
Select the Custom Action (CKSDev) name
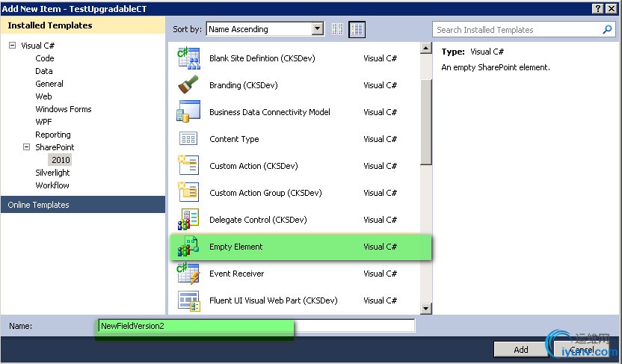pos(253,166)
